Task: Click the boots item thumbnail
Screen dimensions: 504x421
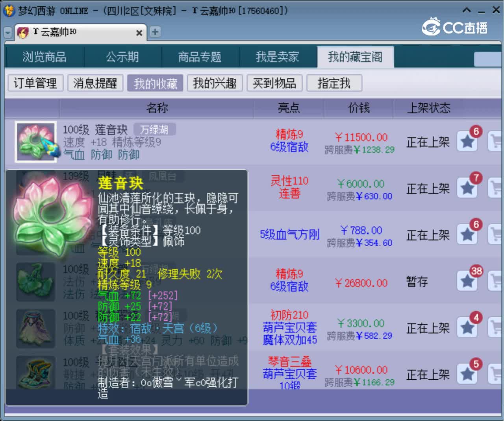Action: (x=35, y=373)
